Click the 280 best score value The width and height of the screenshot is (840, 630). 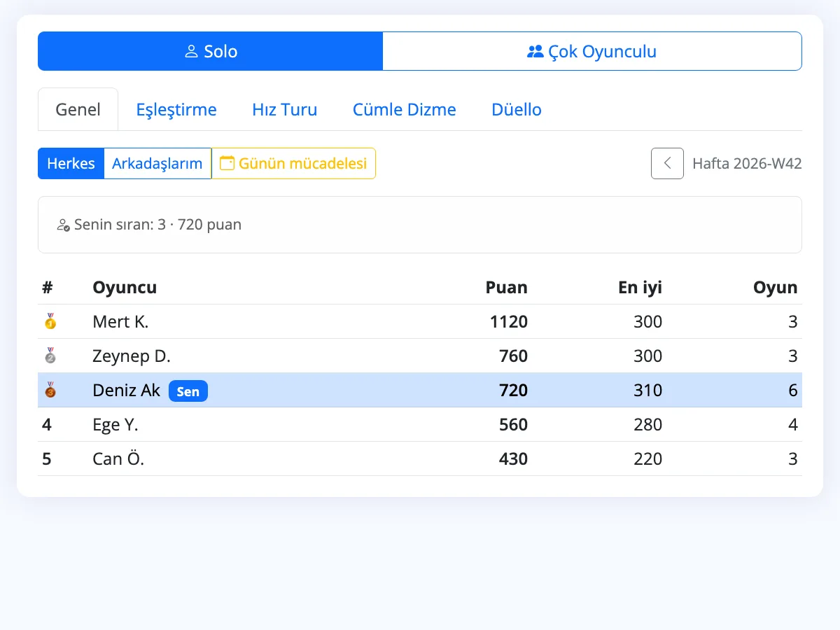coord(647,424)
